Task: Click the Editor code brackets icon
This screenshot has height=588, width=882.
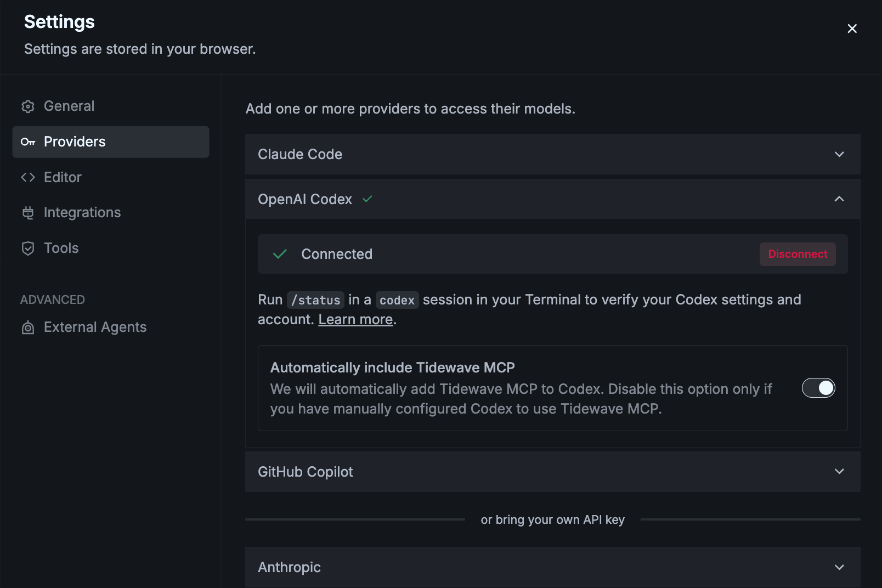Action: (x=28, y=177)
